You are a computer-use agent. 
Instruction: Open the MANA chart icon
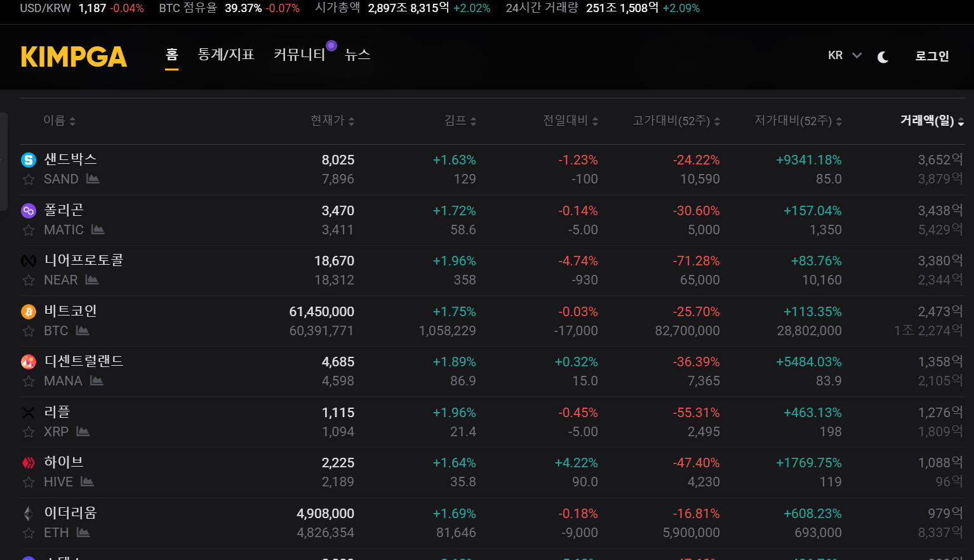(97, 380)
